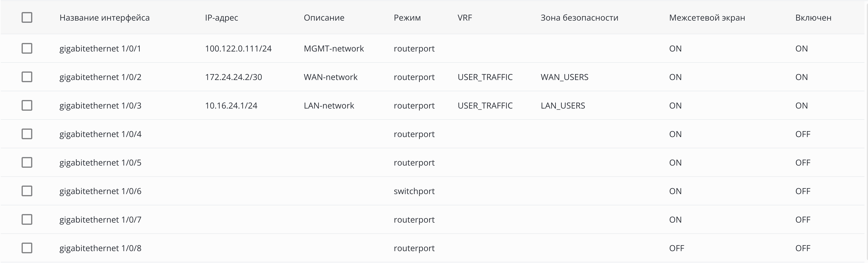
Task: Tick the checkbox for gigabitethernet 1/0/2
Action: (27, 77)
